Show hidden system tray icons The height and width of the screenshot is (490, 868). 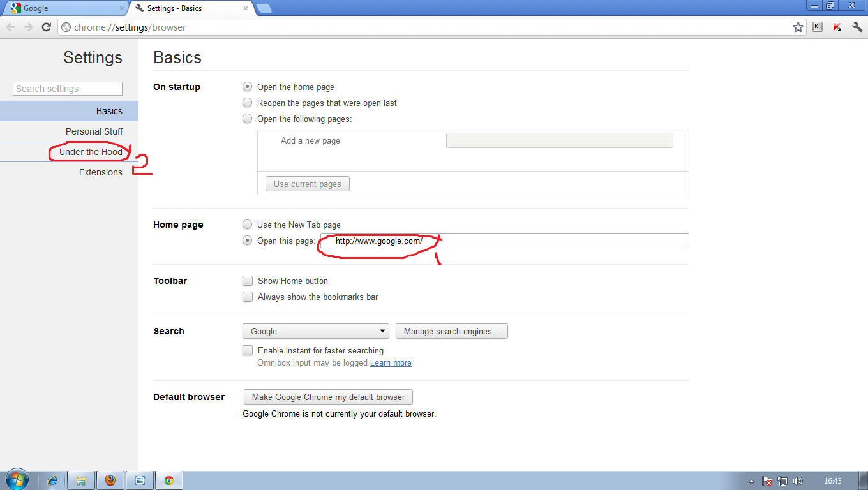tap(751, 481)
